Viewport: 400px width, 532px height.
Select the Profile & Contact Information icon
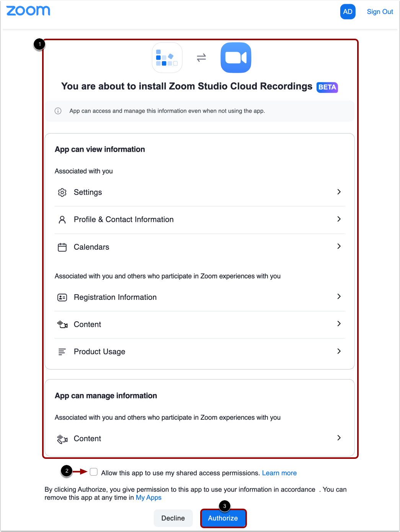pos(62,219)
